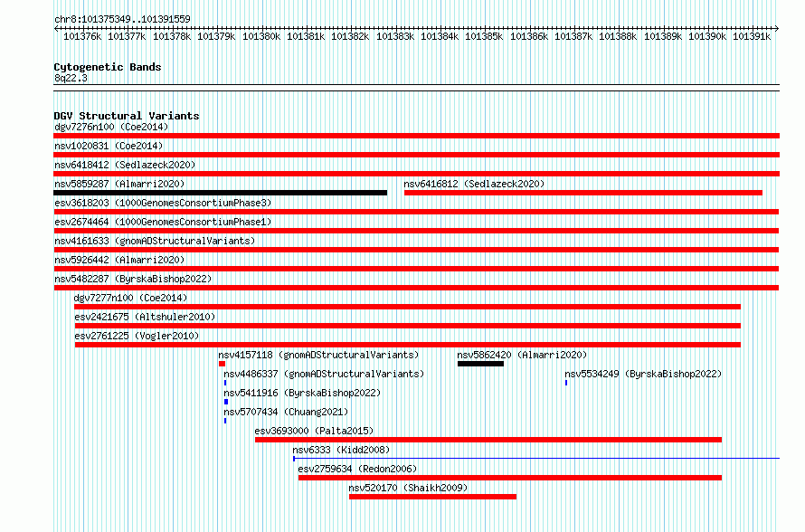Open nsv6418412 (Sedlazeck2020) variant label
Viewport: 805px width, 532px height.
[125, 165]
